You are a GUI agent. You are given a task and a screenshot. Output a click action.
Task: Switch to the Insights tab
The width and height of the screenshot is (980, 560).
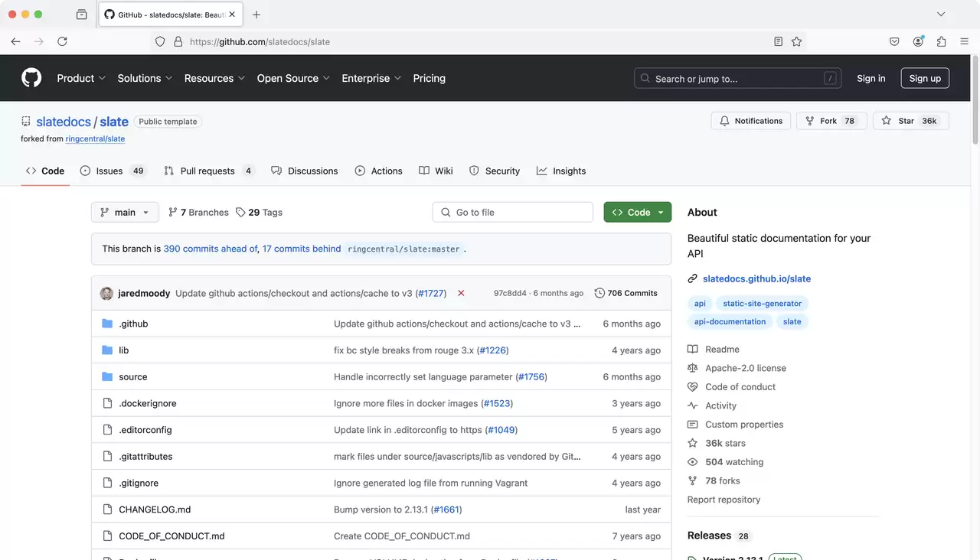(561, 171)
